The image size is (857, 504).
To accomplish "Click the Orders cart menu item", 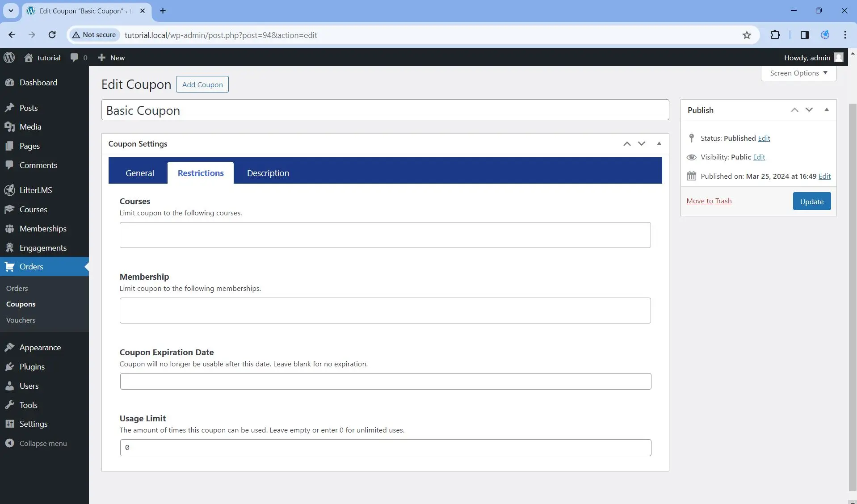I will (44, 267).
